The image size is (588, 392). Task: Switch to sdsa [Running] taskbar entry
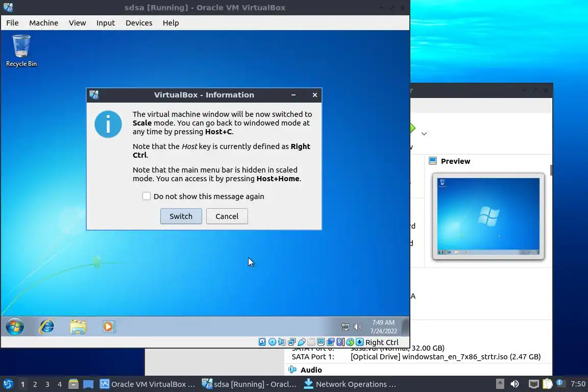(249, 384)
